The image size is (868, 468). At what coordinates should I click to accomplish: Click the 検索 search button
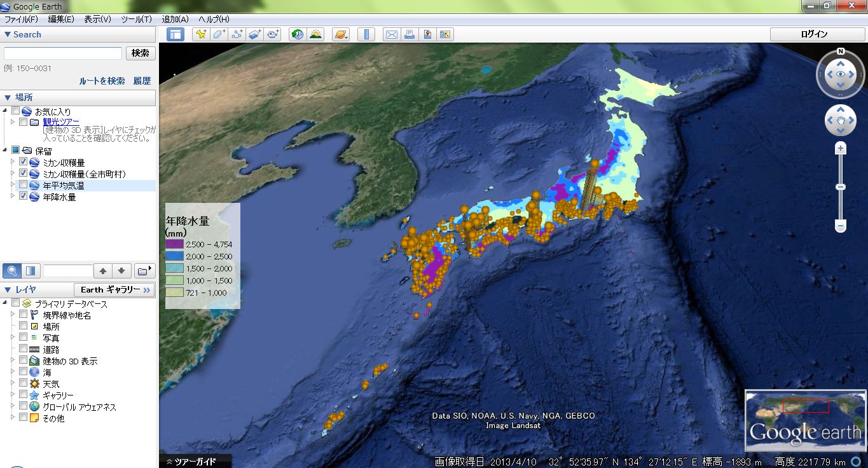(x=141, y=53)
